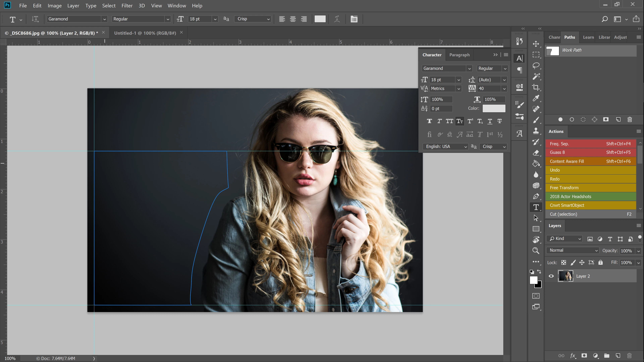Select the Lasso tool
644x362 pixels.
(536, 66)
